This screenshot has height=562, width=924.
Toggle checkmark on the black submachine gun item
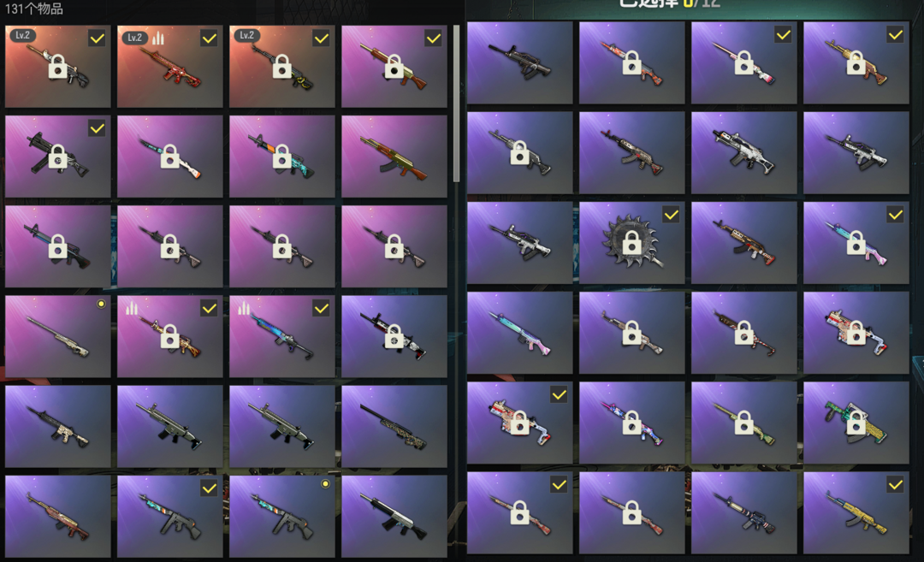coord(97,128)
